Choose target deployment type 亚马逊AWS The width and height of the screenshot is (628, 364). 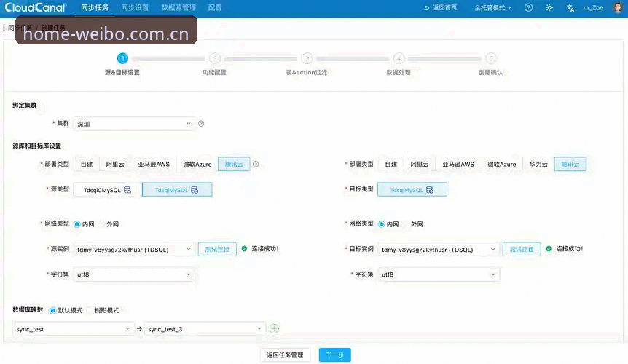coord(458,164)
